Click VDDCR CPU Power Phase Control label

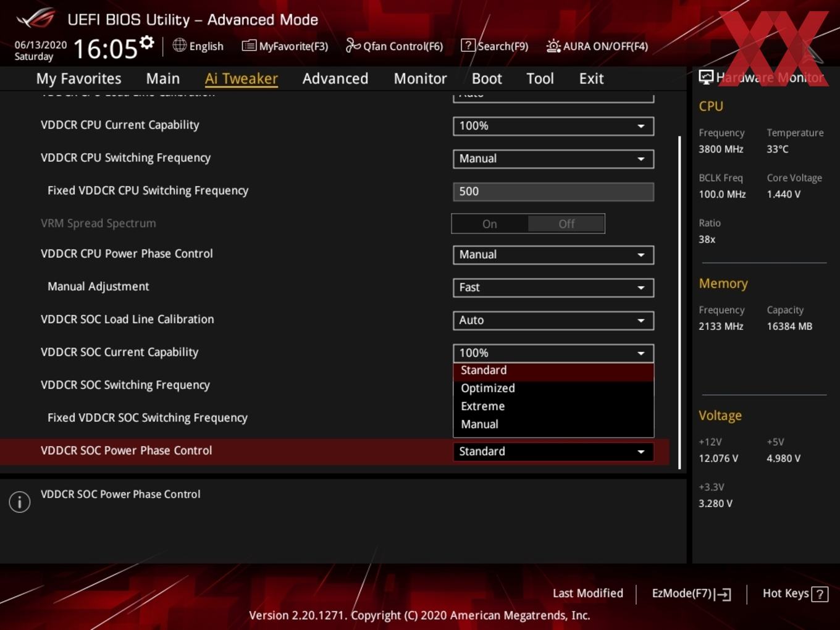(x=127, y=253)
